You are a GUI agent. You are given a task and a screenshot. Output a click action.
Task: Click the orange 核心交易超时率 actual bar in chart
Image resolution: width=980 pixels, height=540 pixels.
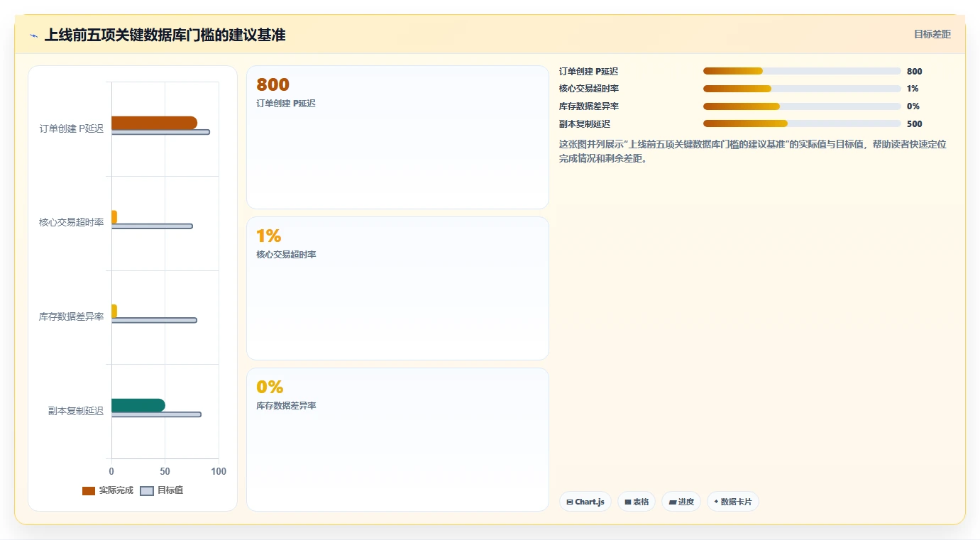click(x=114, y=217)
